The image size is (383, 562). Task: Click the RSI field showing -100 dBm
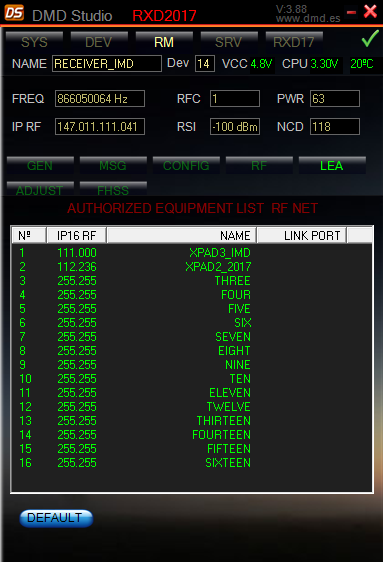coord(235,127)
